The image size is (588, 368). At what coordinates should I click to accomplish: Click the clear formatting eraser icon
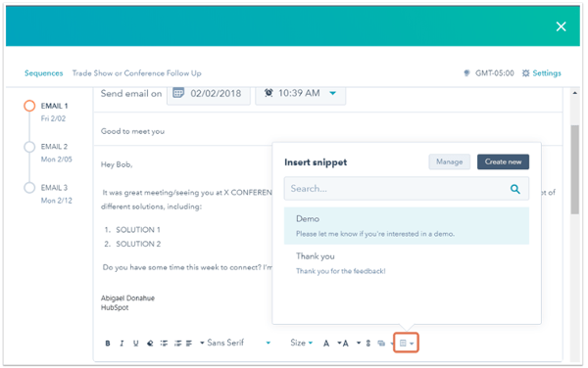click(x=150, y=343)
